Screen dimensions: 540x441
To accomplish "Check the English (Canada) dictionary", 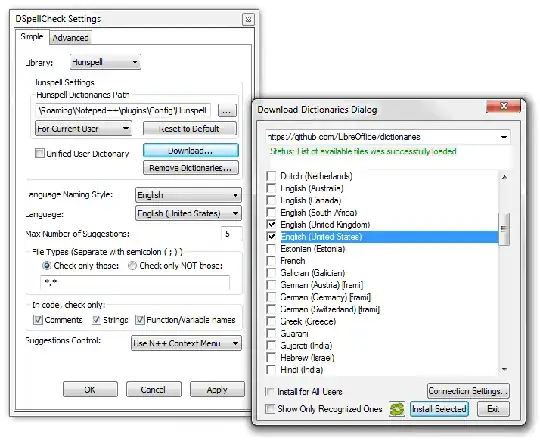I will tap(271, 200).
